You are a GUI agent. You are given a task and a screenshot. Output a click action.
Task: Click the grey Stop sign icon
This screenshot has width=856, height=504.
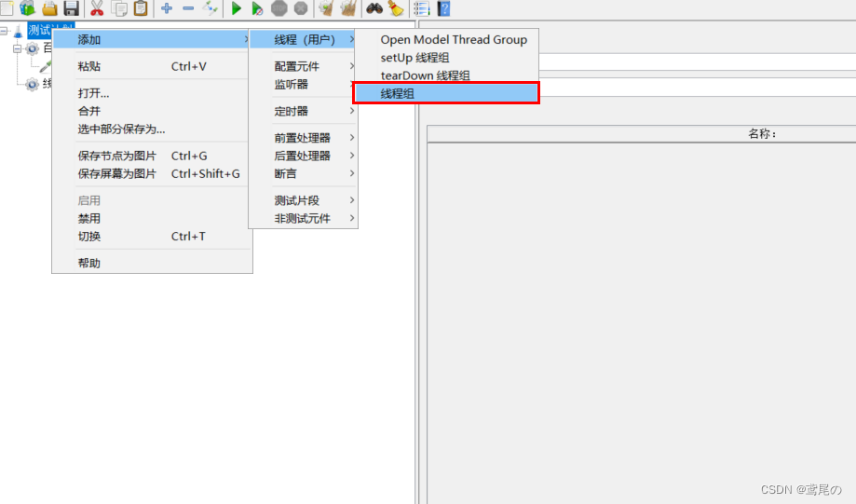[x=279, y=8]
